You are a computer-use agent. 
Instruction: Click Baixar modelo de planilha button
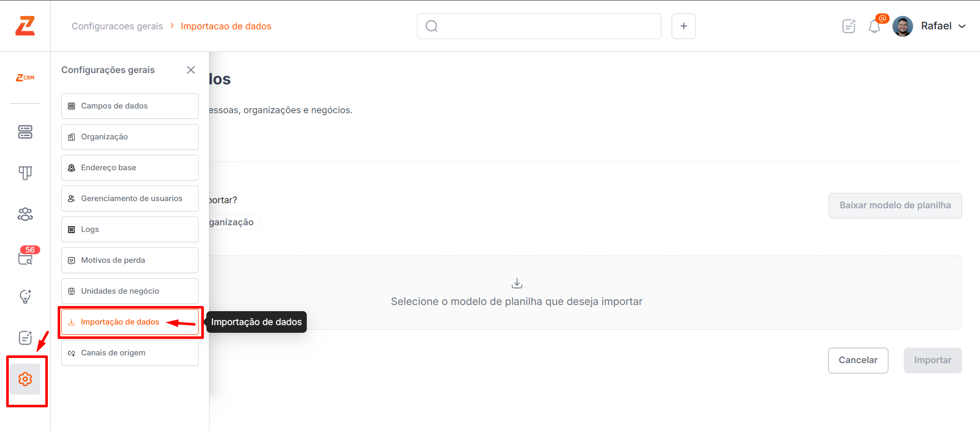click(895, 206)
